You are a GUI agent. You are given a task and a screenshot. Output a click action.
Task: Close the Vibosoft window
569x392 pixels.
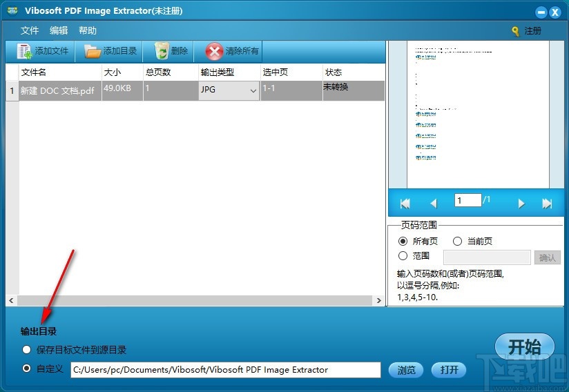coord(554,12)
